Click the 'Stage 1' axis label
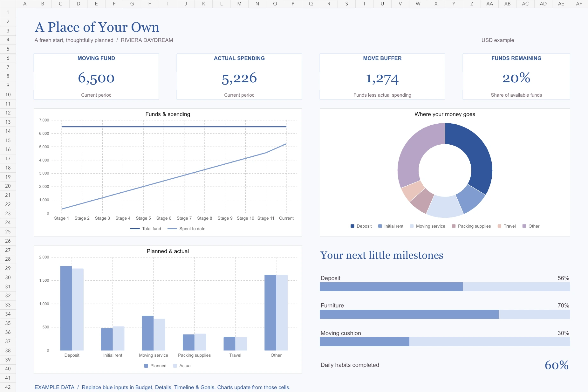The width and height of the screenshot is (588, 392). (61, 218)
